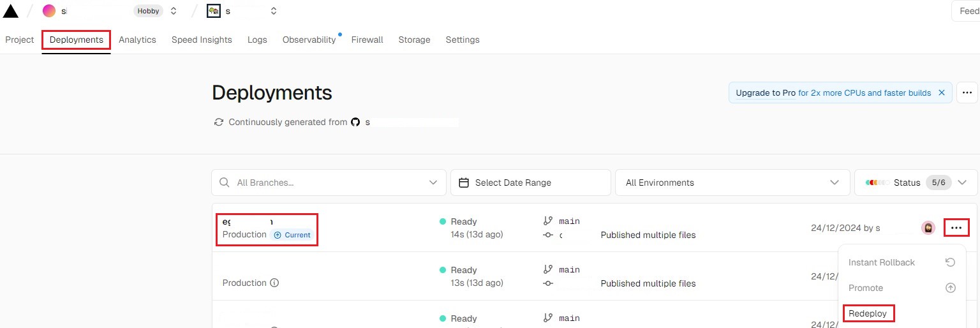Screen dimensions: 980x328
Task: Switch to the Analytics tab
Action: (x=137, y=40)
